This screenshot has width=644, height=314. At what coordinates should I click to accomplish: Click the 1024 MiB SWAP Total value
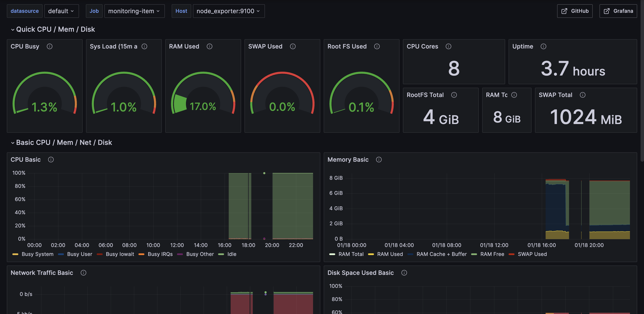click(x=586, y=117)
